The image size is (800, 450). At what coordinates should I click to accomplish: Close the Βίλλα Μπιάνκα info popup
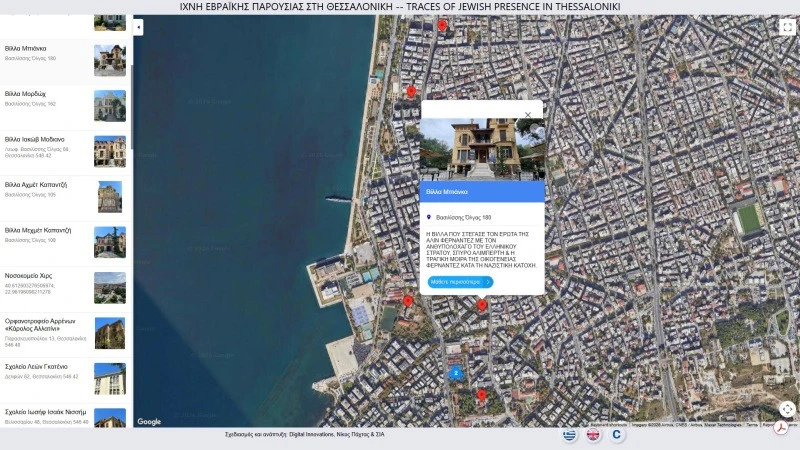pos(528,115)
